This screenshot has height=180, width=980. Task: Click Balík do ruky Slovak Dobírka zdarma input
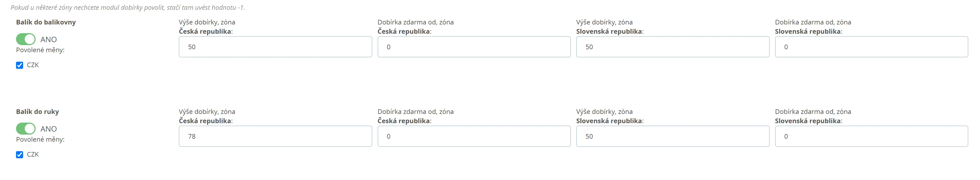(871, 136)
